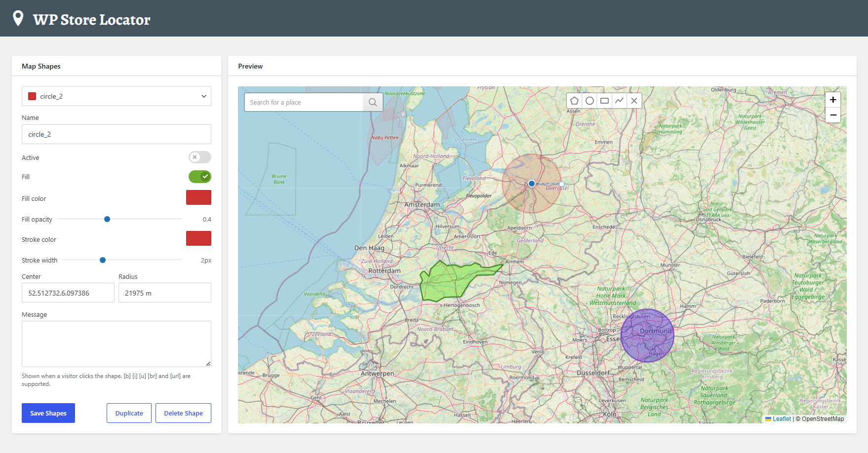The width and height of the screenshot is (868, 453).
Task: Click the Preview panel heading
Action: click(250, 66)
